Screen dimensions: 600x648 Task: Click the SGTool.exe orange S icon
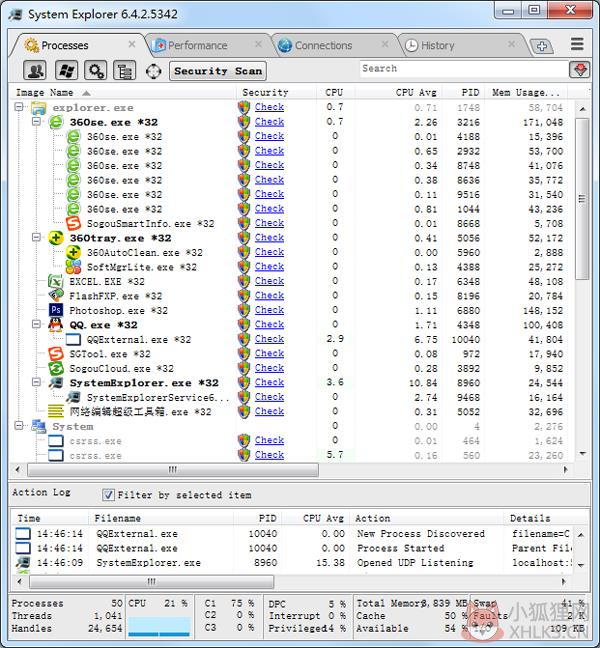(x=56, y=353)
